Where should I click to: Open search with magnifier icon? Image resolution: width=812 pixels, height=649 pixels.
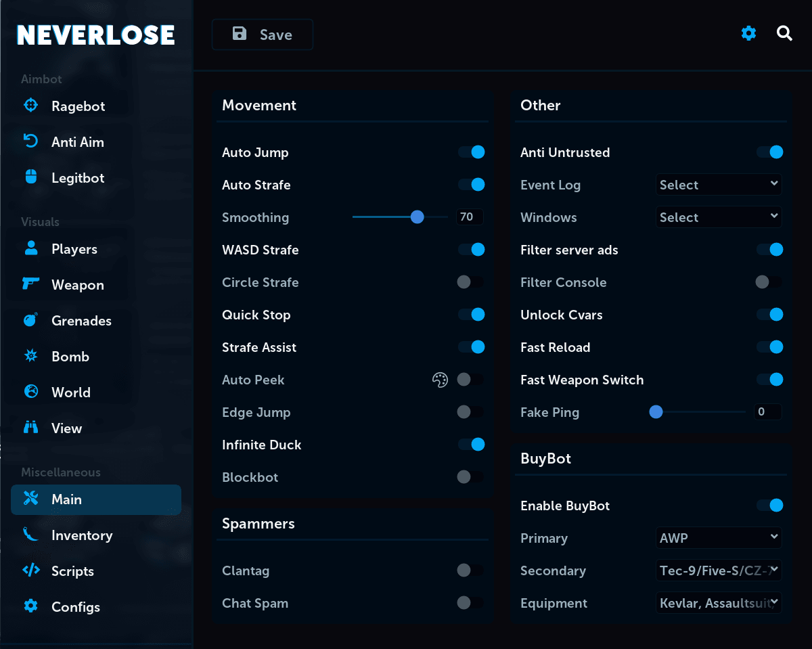coord(784,33)
